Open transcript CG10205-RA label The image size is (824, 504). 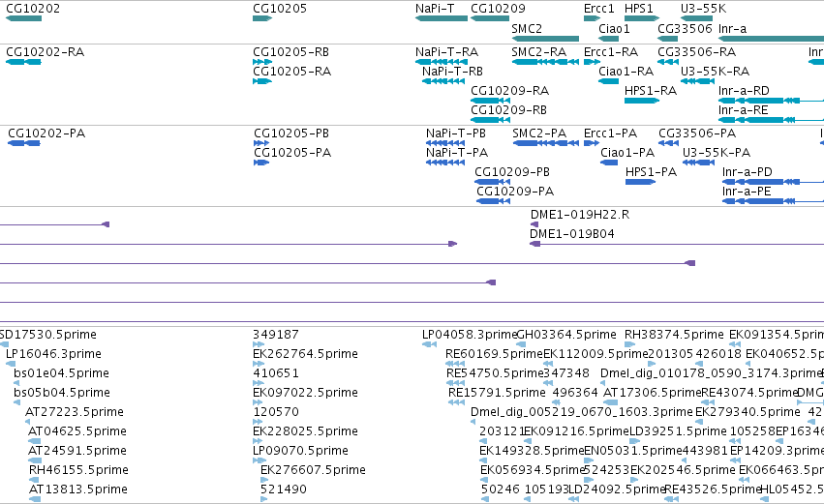[291, 72]
